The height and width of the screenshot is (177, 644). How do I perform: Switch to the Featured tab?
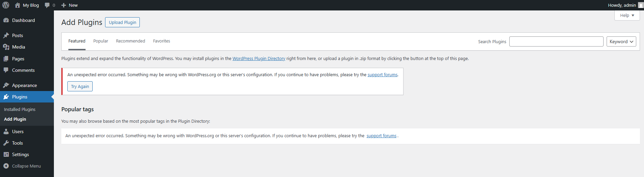tap(77, 41)
